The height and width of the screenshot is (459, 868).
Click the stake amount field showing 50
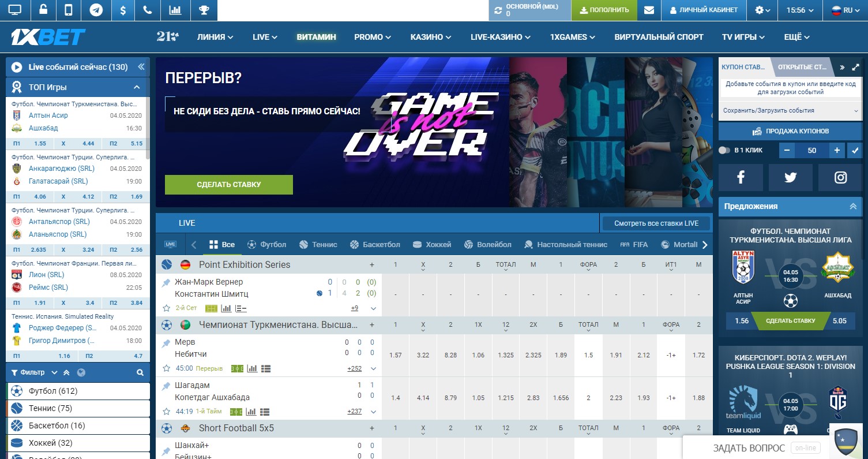pyautogui.click(x=812, y=150)
